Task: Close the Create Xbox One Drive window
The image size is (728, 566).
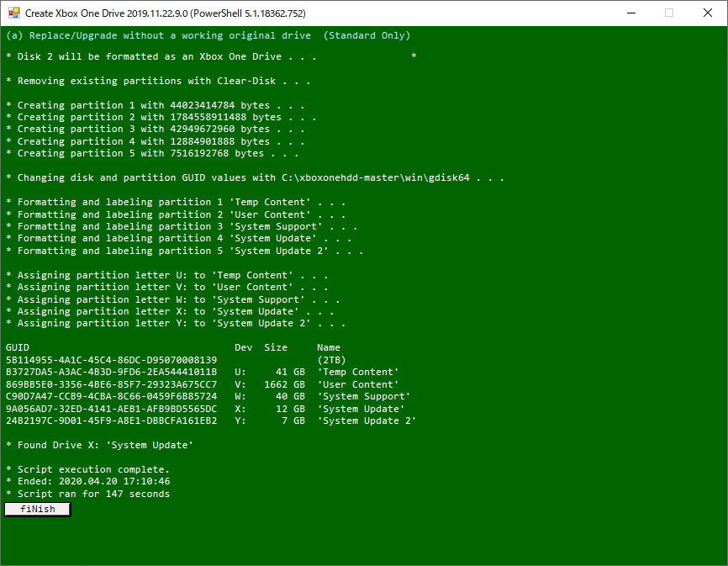Action: 708,13
